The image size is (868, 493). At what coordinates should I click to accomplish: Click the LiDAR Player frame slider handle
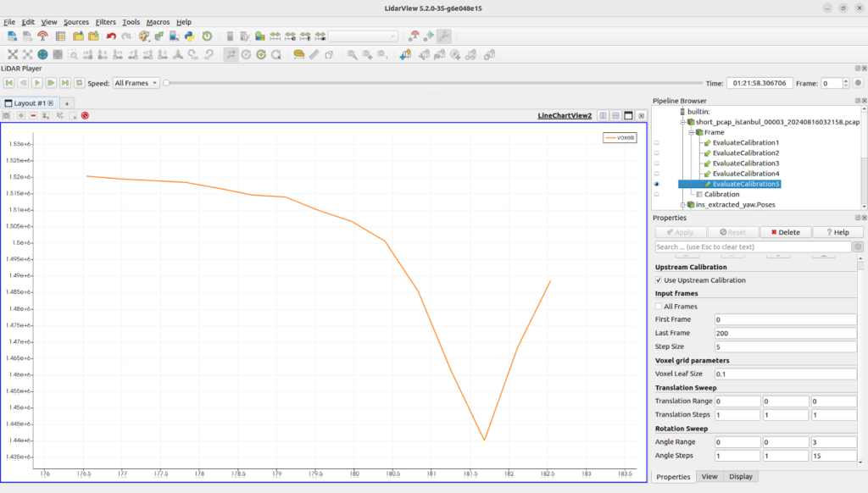(167, 83)
